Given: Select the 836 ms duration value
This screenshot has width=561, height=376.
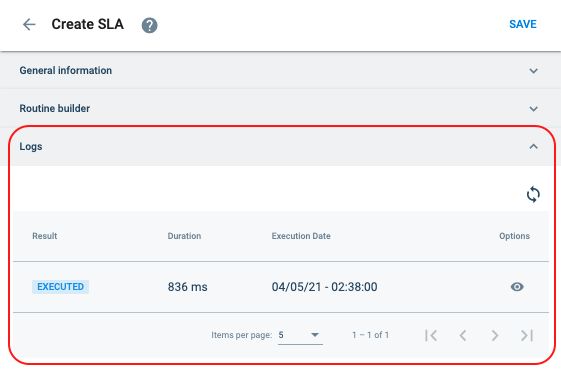Looking at the screenshot, I should pyautogui.click(x=187, y=287).
